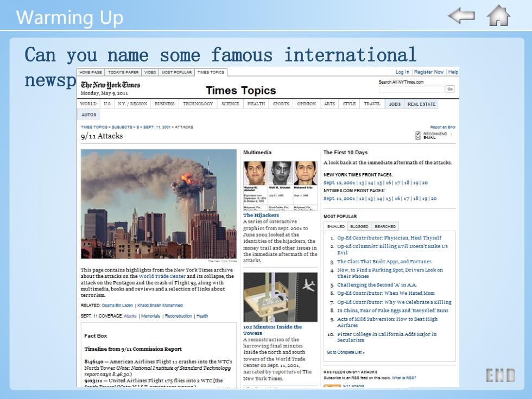Viewport: 532px width, 399px height.
Task: Open the parking spot phones article
Action: pos(390,273)
